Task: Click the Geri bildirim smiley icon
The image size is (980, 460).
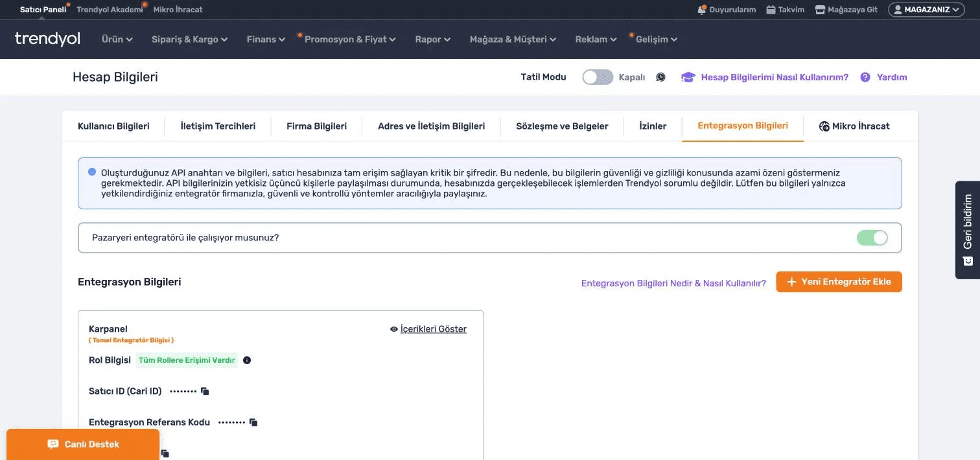Action: pyautogui.click(x=968, y=261)
